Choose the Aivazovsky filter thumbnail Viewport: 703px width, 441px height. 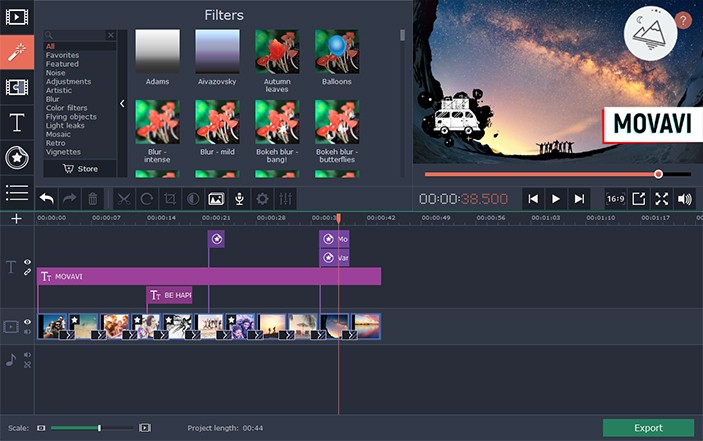pyautogui.click(x=217, y=52)
